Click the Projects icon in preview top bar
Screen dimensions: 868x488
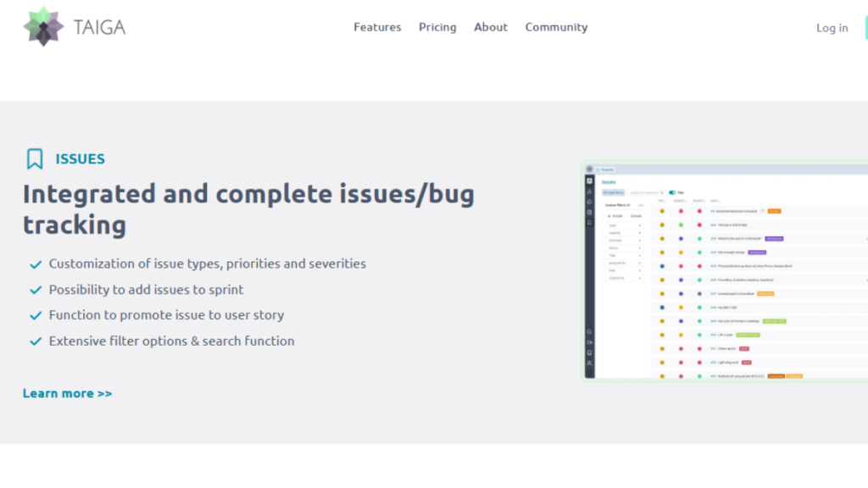click(598, 169)
